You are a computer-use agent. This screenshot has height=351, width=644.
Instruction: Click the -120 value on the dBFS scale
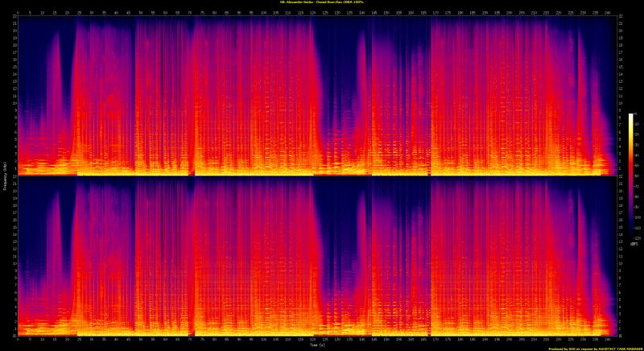[x=638, y=238]
